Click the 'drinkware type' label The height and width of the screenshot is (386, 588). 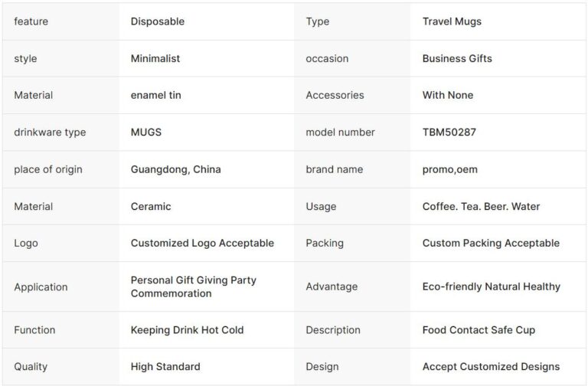[x=50, y=132]
